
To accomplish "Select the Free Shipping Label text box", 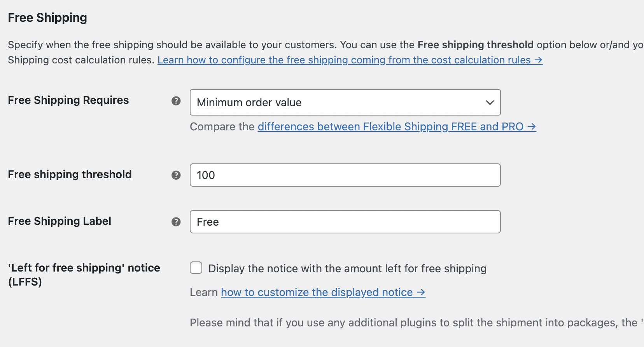I will point(345,221).
